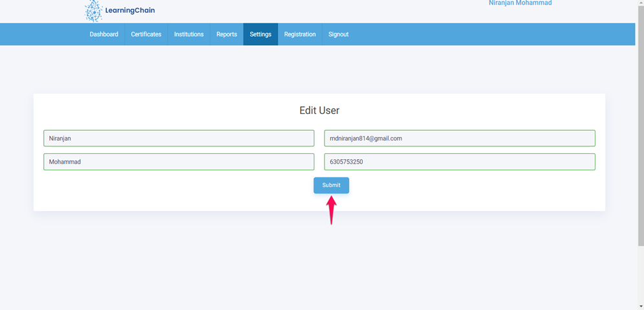Select the phone number field 6305753250
The width and height of the screenshot is (644, 310).
tap(459, 162)
